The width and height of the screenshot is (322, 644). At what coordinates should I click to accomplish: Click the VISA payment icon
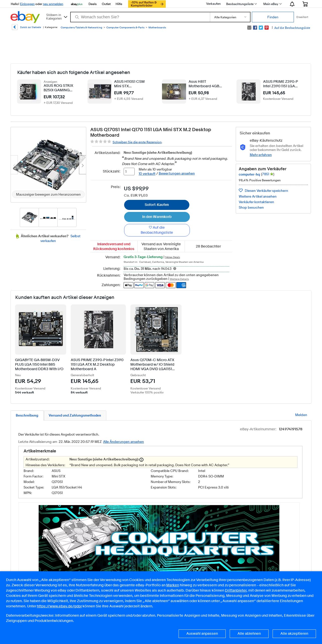(160, 285)
